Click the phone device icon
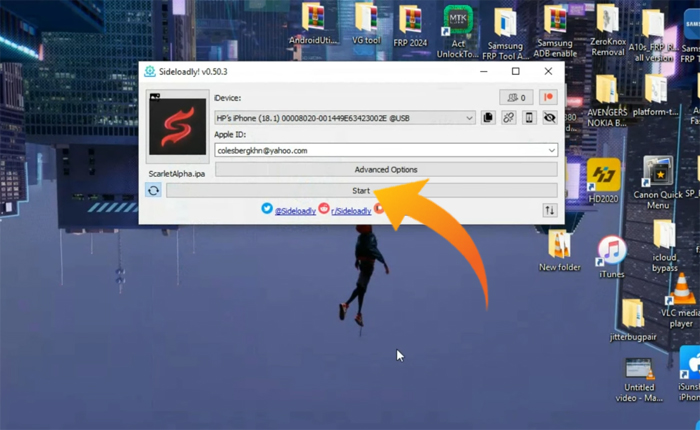 point(529,117)
